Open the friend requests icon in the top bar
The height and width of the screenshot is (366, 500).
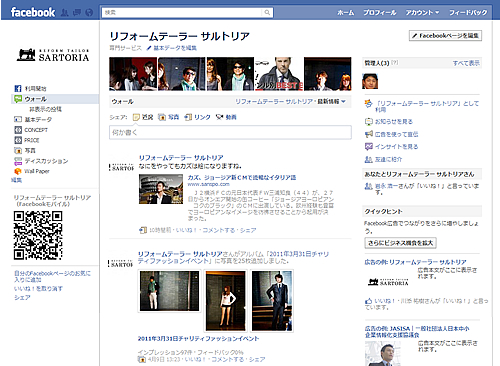[x=65, y=13]
